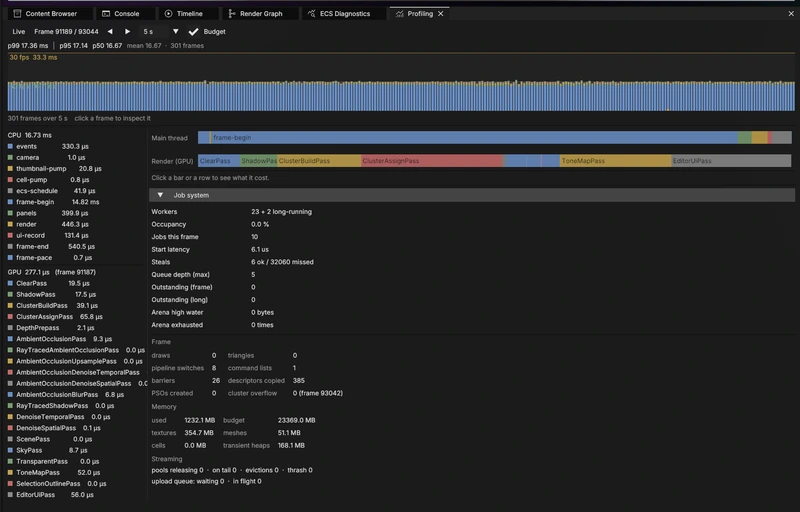Step to the next frame
The image size is (800, 512).
pos(127,32)
